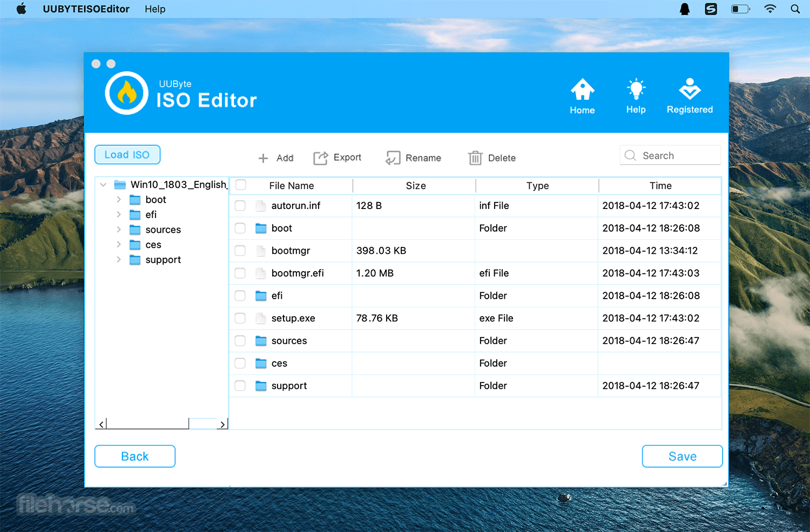810x532 pixels.
Task: Expand the efi tree folder
Action: pyautogui.click(x=119, y=214)
